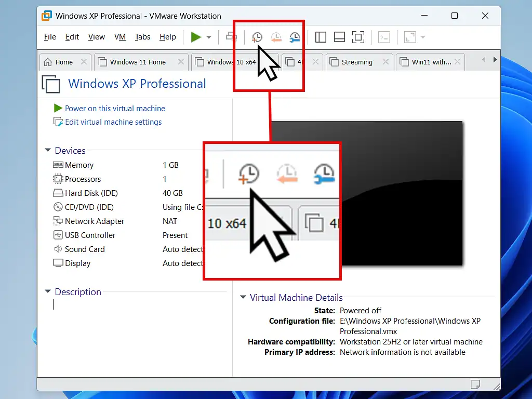
Task: Click the stretch guest display icon
Action: (x=410, y=37)
